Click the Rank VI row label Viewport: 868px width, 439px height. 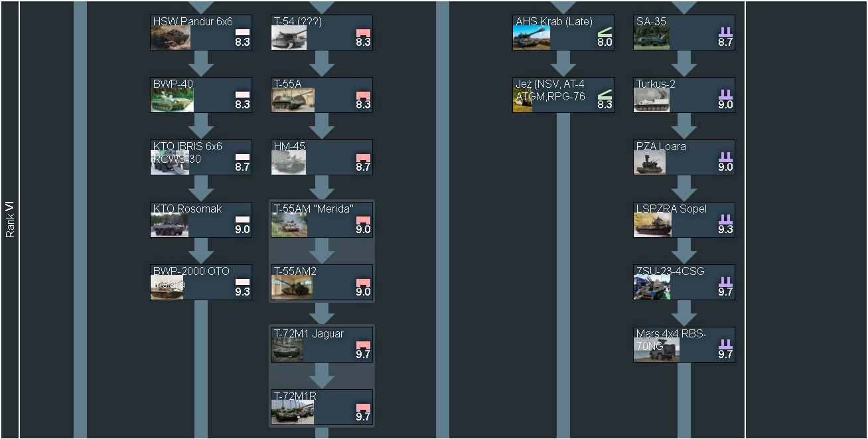pyautogui.click(x=10, y=220)
